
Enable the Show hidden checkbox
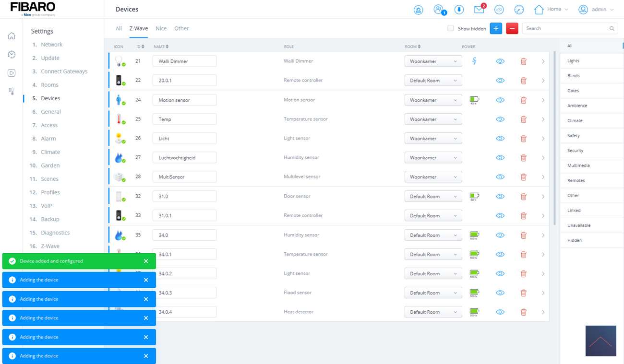click(x=451, y=28)
